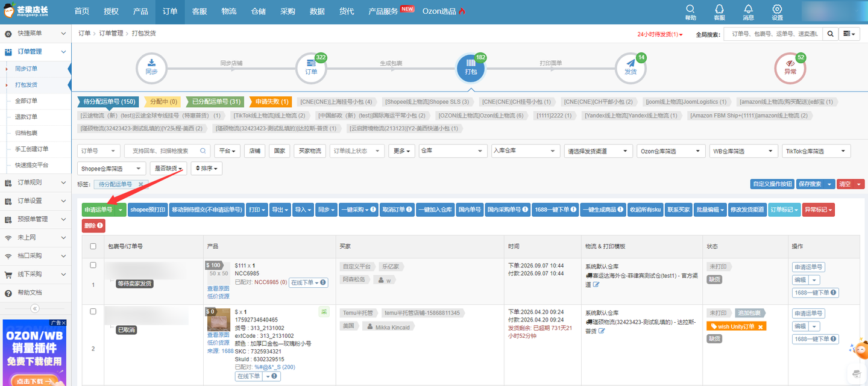This screenshot has height=386, width=868.
Task: Click the green 申请运单号 button
Action: [99, 210]
